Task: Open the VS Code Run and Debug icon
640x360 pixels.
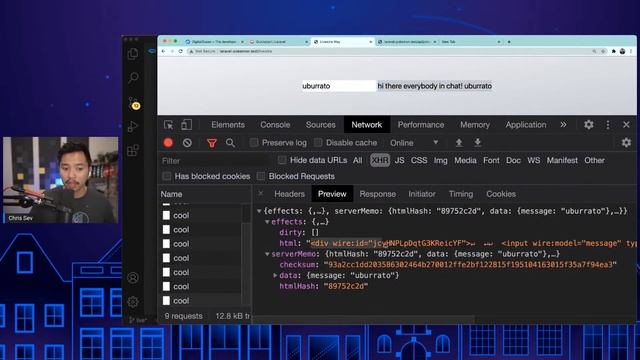Action: (133, 127)
